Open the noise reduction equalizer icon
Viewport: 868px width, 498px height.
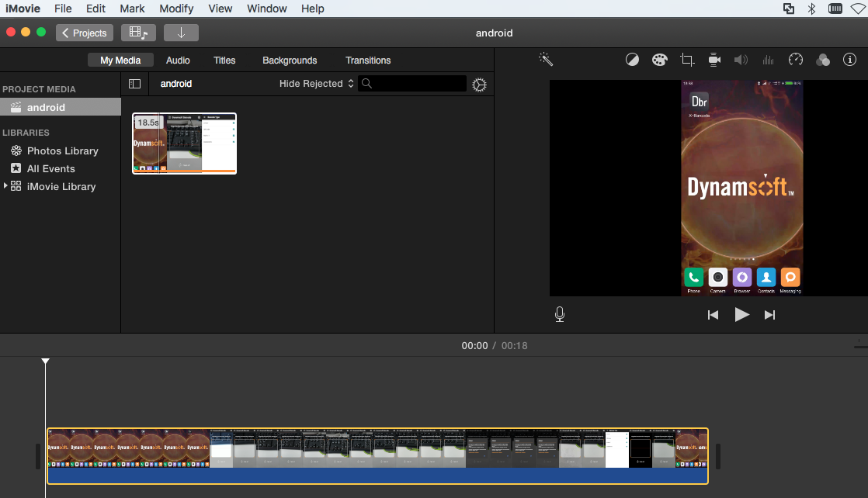coord(768,60)
